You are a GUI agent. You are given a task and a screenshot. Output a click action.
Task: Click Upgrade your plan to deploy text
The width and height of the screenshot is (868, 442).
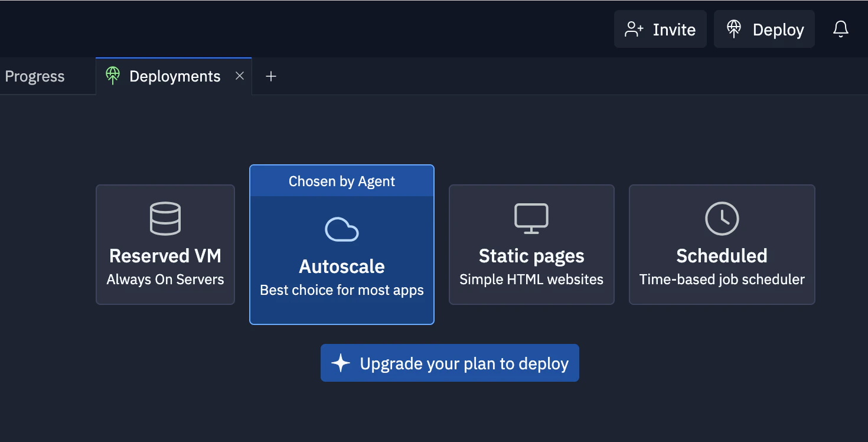[464, 363]
